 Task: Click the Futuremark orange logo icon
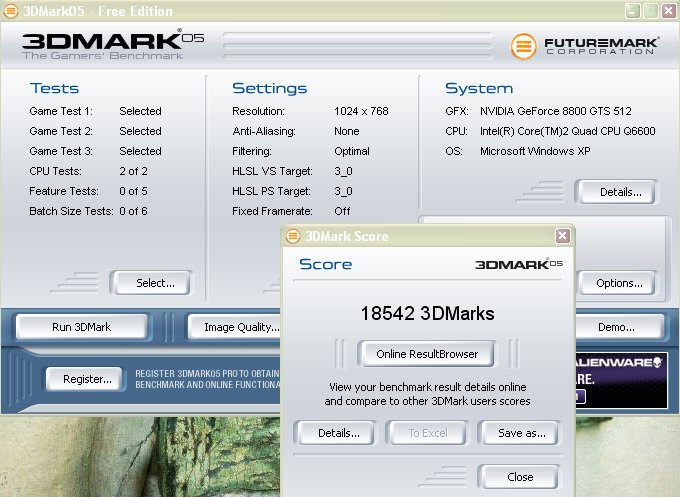tap(523, 46)
